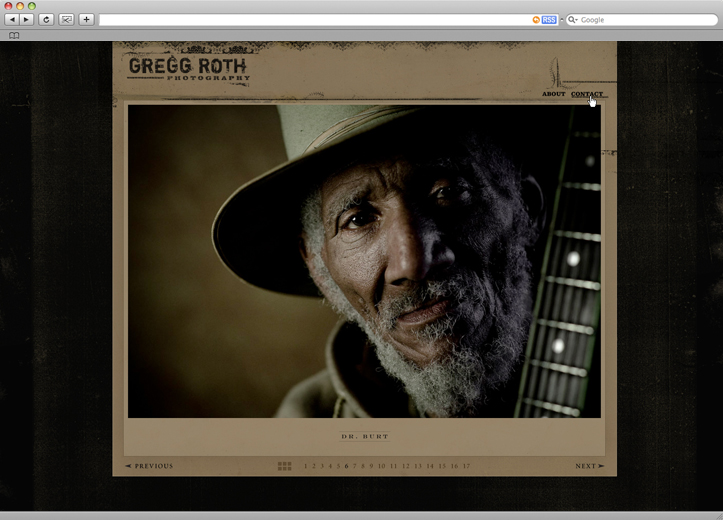This screenshot has height=520, width=723.
Task: Minimize the window with the yellow button
Action: point(20,6)
